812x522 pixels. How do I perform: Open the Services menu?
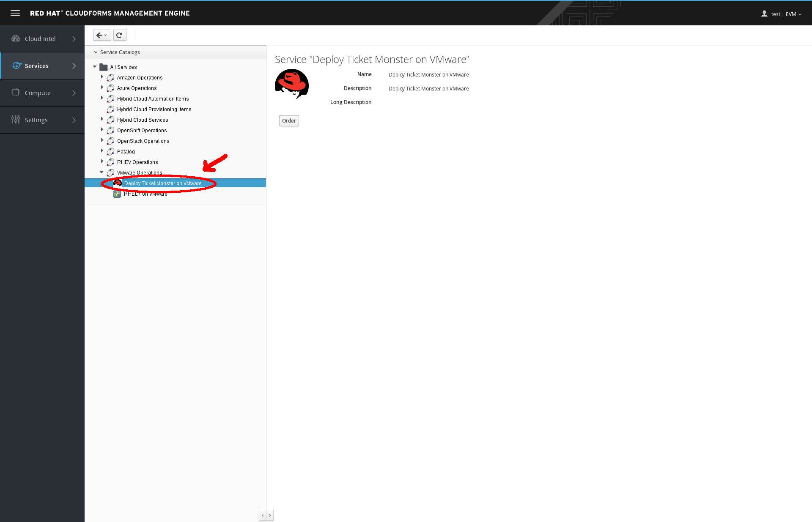42,66
